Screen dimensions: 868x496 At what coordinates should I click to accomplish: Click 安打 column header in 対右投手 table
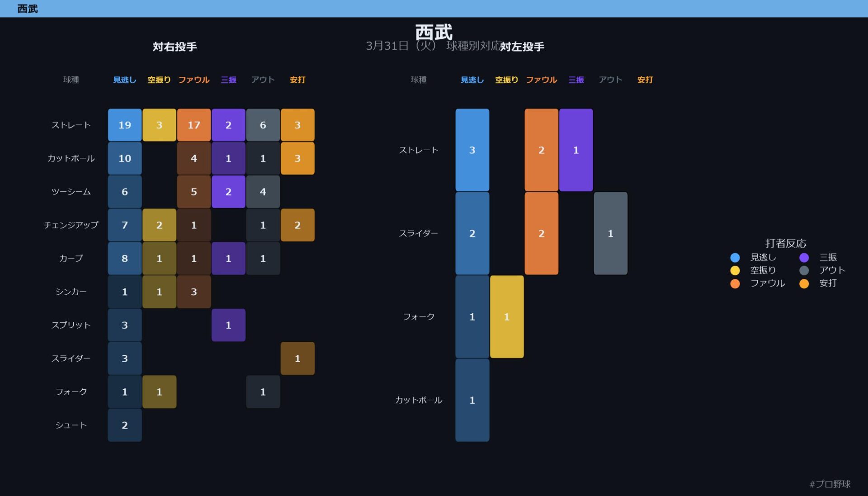coord(297,80)
